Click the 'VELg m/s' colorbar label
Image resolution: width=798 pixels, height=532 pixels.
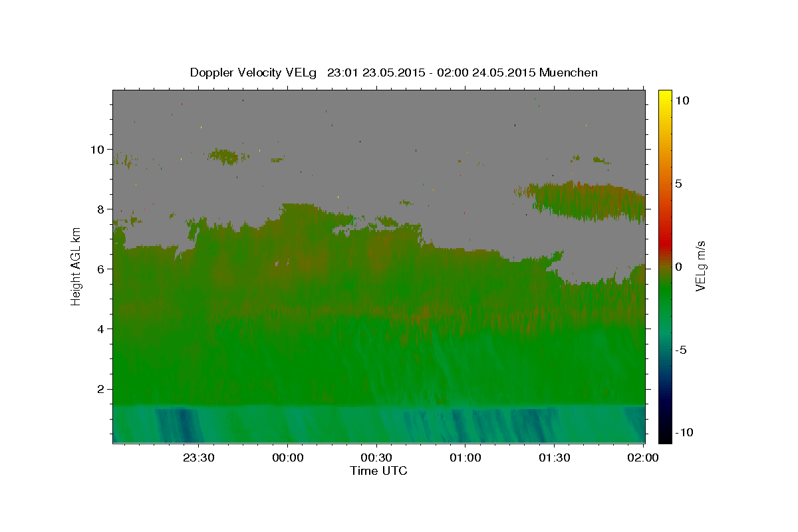(x=700, y=266)
